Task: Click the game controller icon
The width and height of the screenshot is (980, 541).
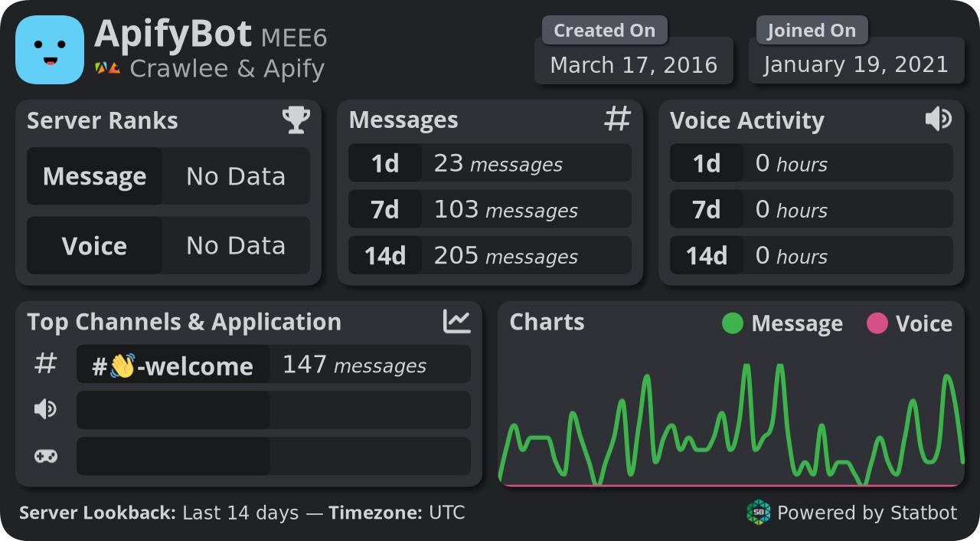Action: click(46, 457)
